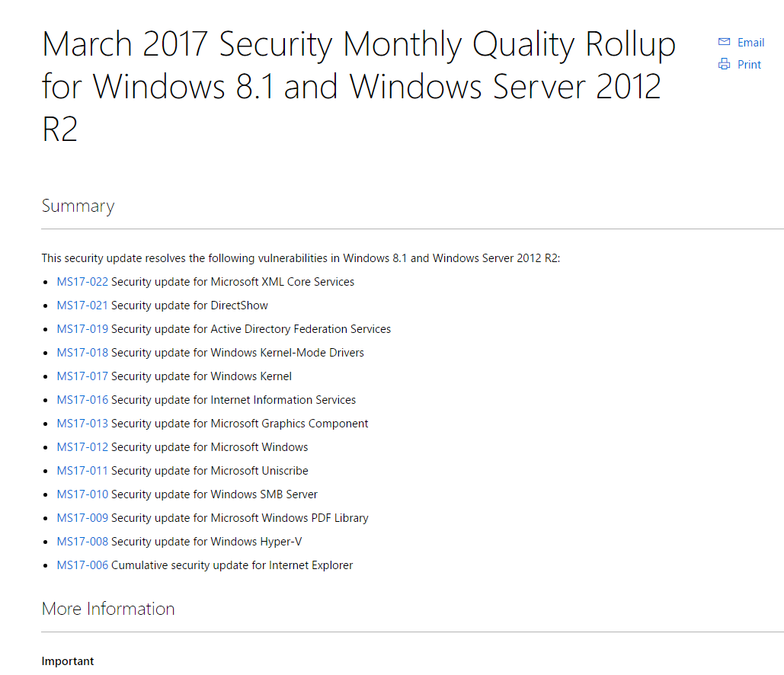Click the Print printer icon
Image resolution: width=784 pixels, height=675 pixels.
coord(724,65)
